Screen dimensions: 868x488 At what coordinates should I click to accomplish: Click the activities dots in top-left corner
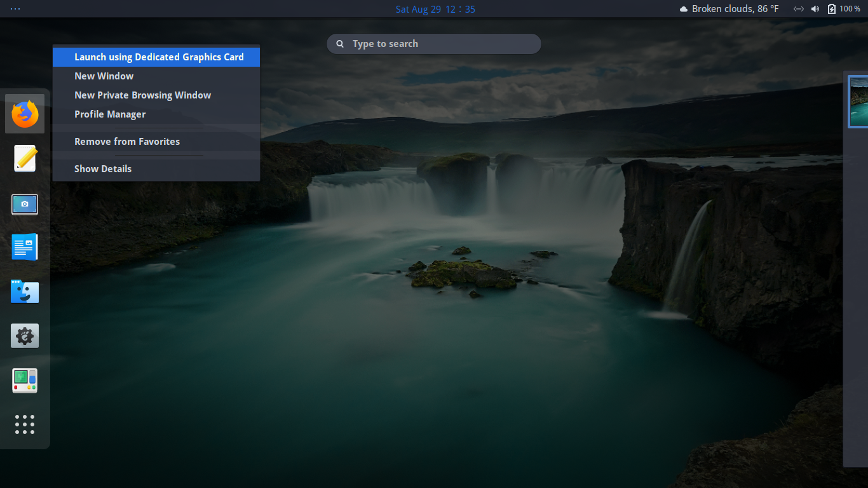[x=15, y=9]
